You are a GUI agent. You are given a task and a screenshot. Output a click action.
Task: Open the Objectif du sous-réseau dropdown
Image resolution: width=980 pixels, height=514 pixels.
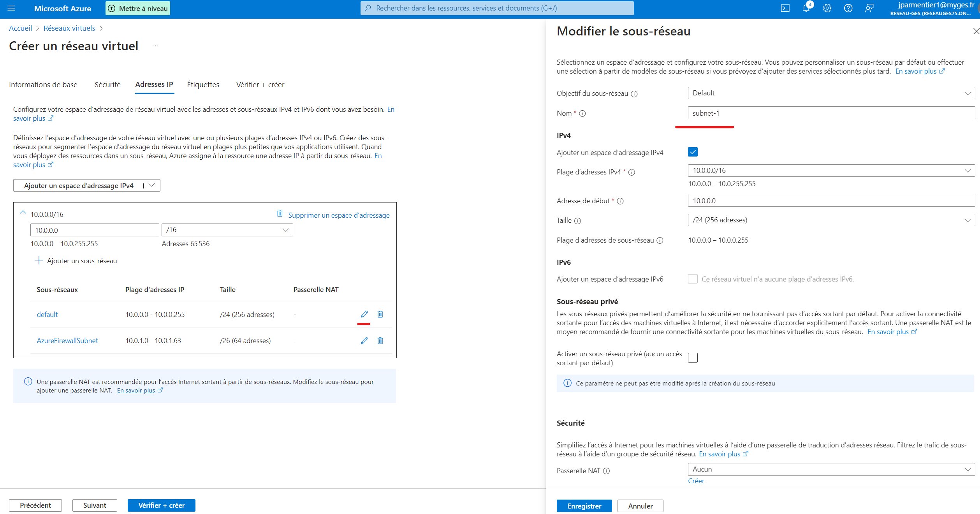pyautogui.click(x=831, y=93)
